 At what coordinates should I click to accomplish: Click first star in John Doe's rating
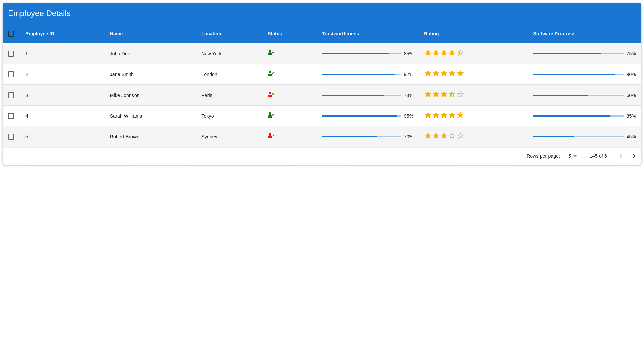pyautogui.click(x=428, y=53)
